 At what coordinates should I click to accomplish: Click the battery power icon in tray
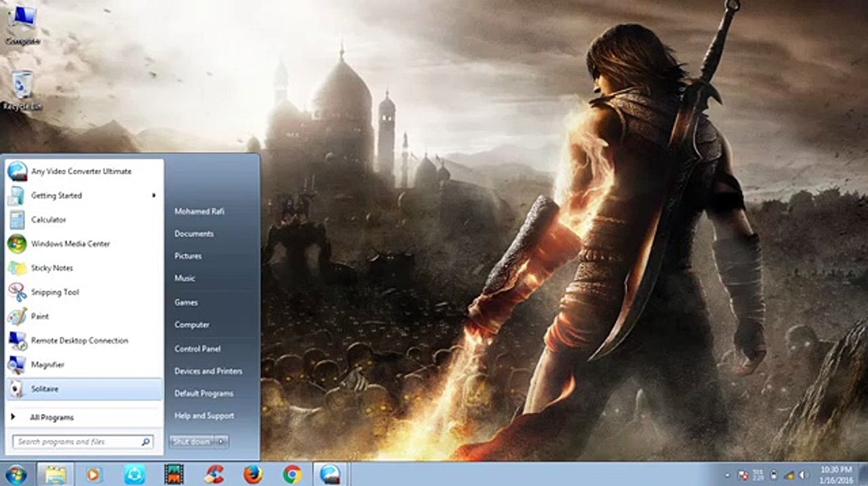[x=774, y=475]
